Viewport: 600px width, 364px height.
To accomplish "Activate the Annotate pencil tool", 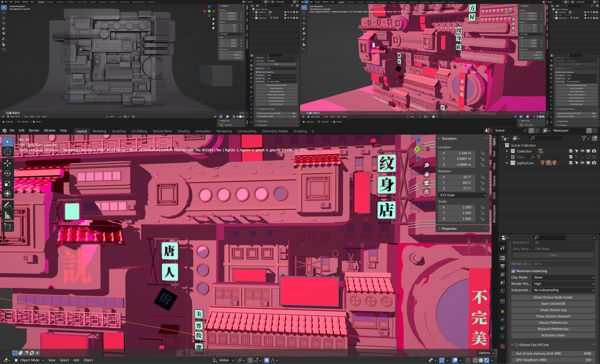I will (x=7, y=205).
